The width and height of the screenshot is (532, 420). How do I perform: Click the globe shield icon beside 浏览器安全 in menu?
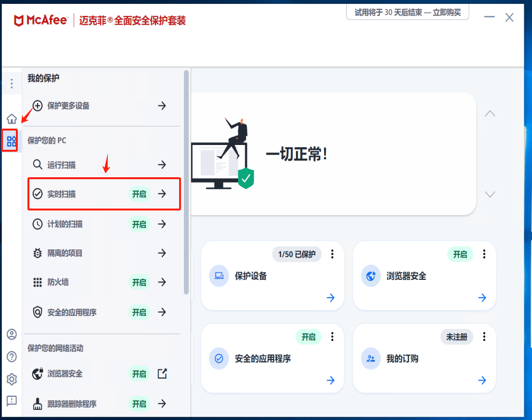click(x=38, y=373)
